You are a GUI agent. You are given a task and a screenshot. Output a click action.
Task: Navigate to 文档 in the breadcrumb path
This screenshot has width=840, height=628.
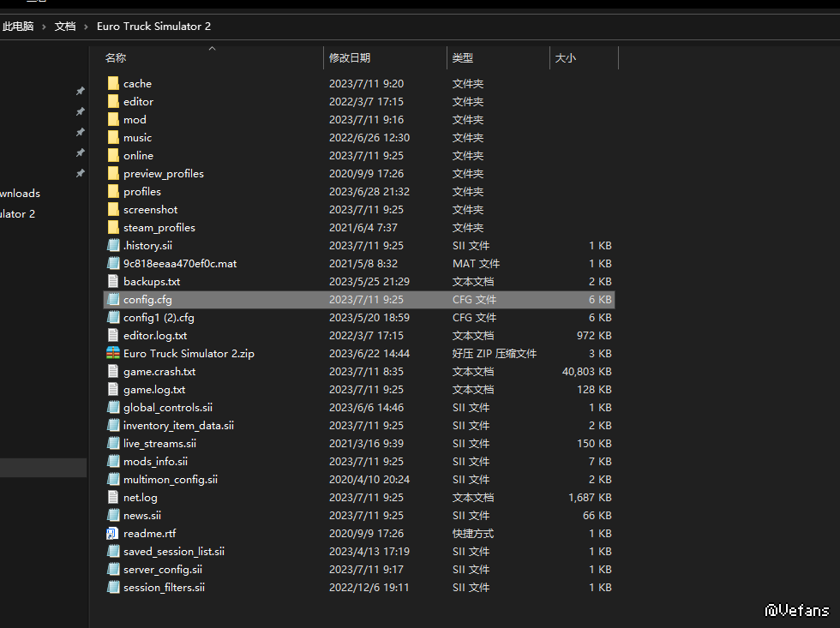point(65,27)
